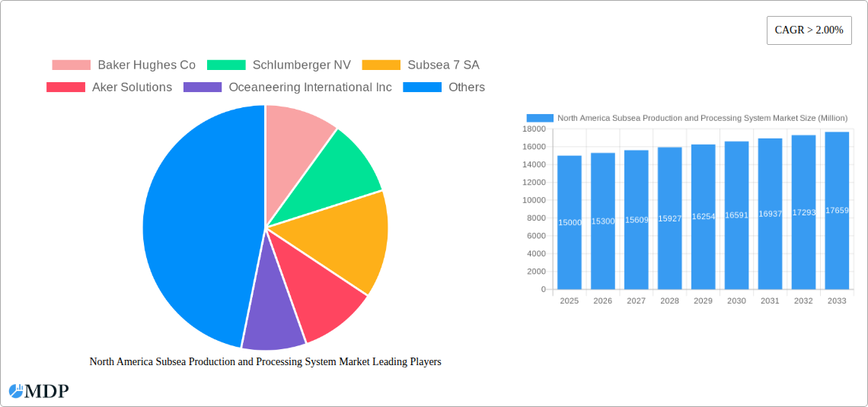The image size is (868, 407).
Task: Click the 2029 bar showing 16254
Action: [x=703, y=217]
